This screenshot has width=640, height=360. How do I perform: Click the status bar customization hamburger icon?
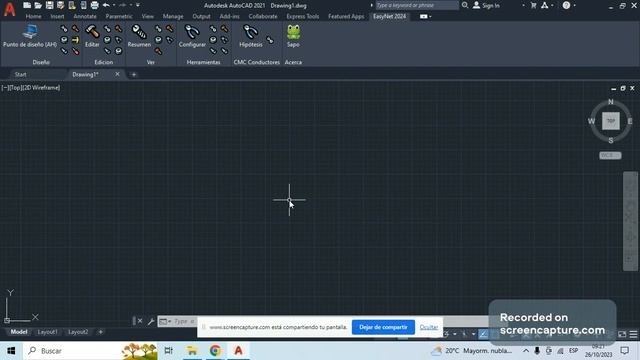[x=633, y=334]
